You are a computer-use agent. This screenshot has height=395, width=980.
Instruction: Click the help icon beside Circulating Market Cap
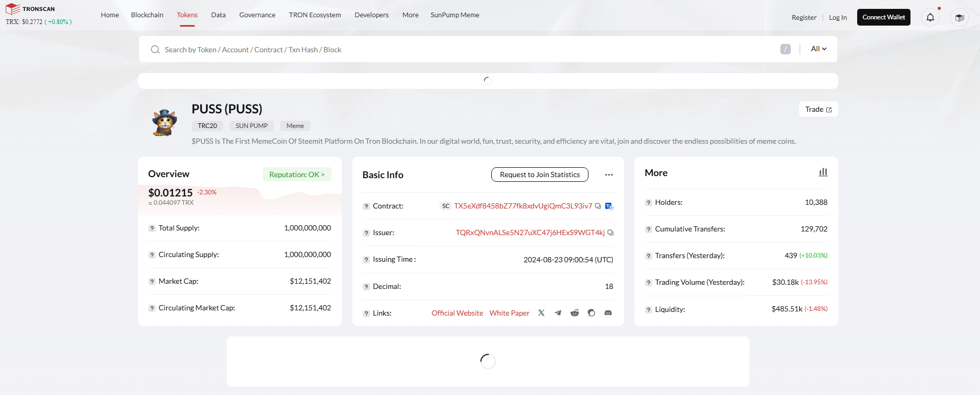(152, 308)
